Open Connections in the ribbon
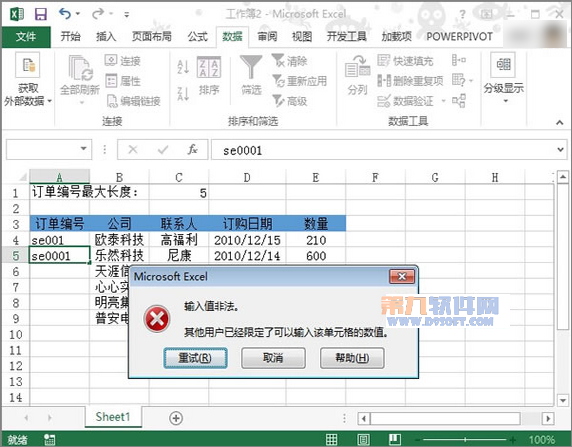 point(123,61)
